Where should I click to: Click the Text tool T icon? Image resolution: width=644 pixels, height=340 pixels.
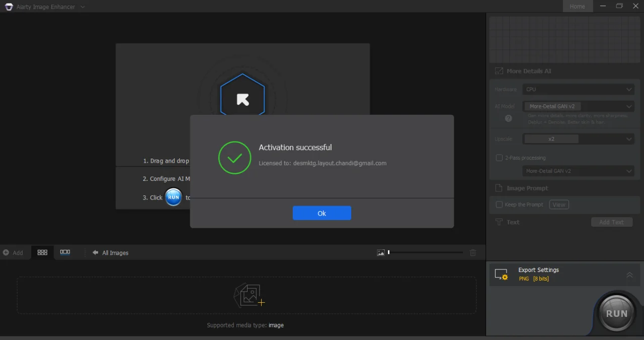point(499,222)
